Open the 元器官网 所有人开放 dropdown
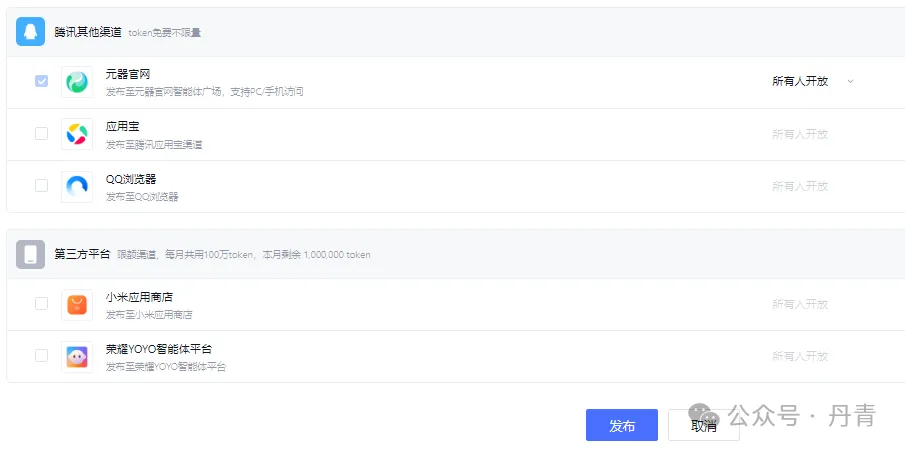Image resolution: width=905 pixels, height=451 pixels. (812, 81)
